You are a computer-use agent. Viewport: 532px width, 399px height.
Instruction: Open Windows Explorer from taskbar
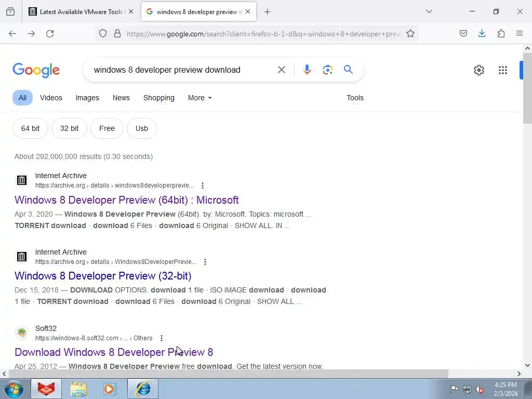tap(78, 389)
